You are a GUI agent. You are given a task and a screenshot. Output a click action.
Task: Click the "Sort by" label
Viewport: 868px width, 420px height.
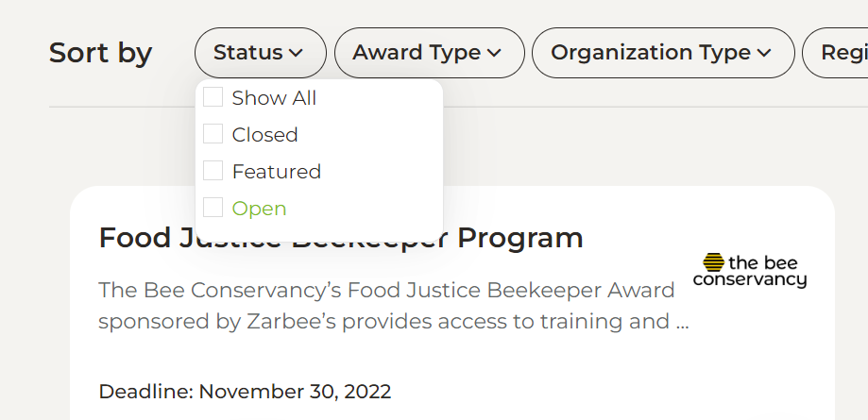pyautogui.click(x=100, y=53)
